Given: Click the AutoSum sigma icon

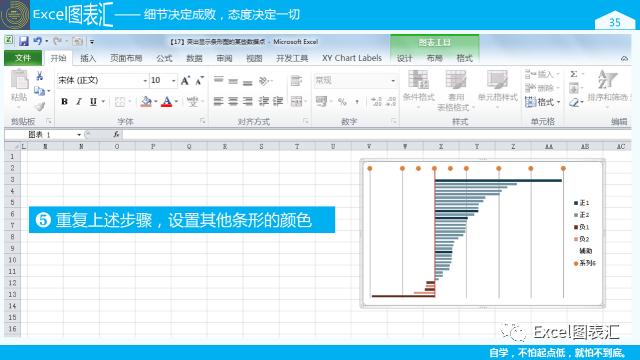Looking at the screenshot, I should click(574, 74).
